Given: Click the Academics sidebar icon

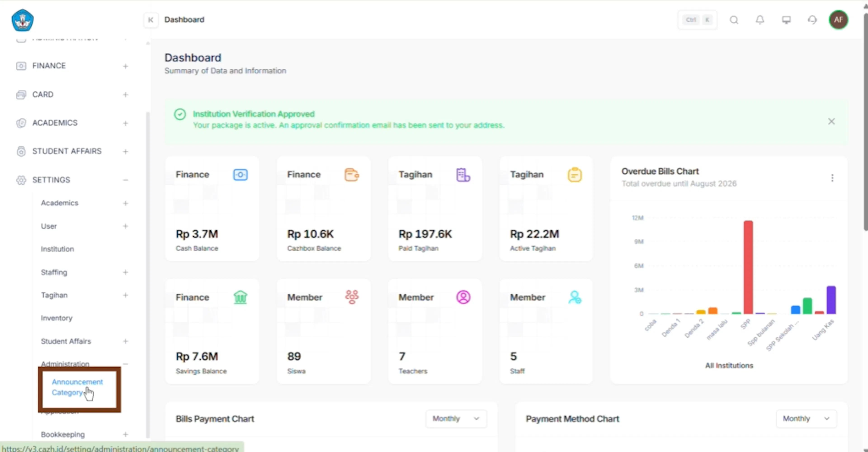Looking at the screenshot, I should click(21, 123).
